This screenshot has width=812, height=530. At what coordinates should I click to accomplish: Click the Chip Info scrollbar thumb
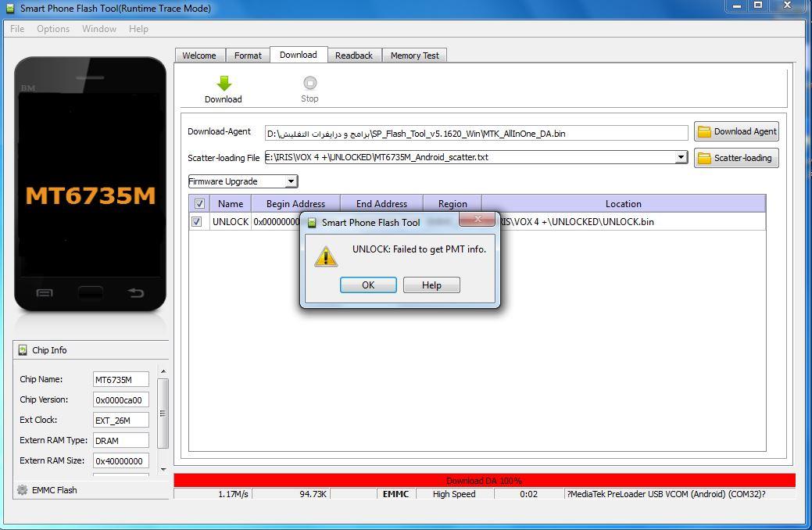point(163,414)
